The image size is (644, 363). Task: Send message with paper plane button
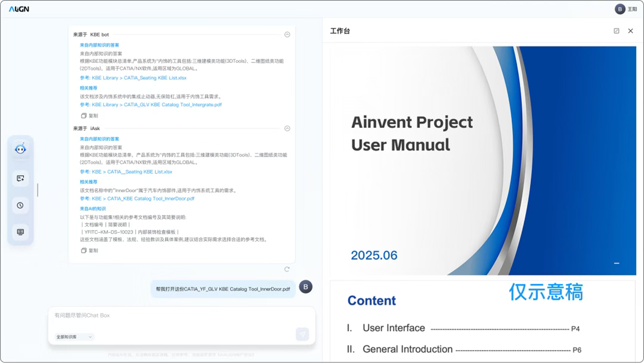point(302,334)
